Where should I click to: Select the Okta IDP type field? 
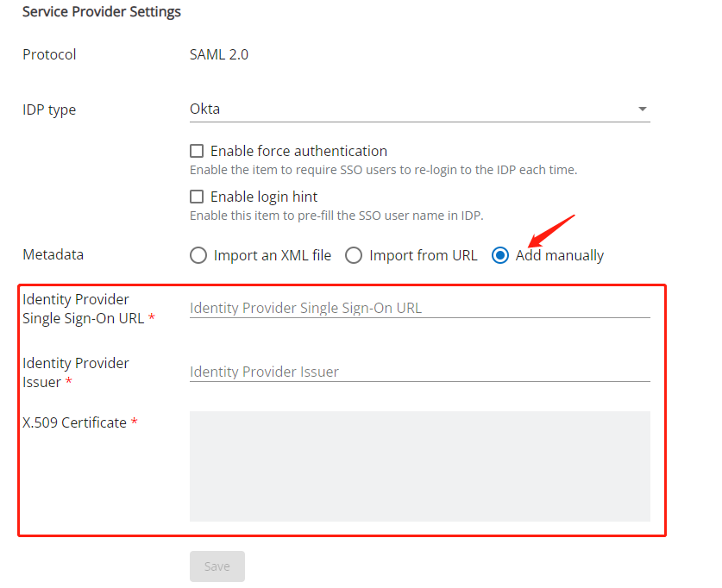coord(419,109)
